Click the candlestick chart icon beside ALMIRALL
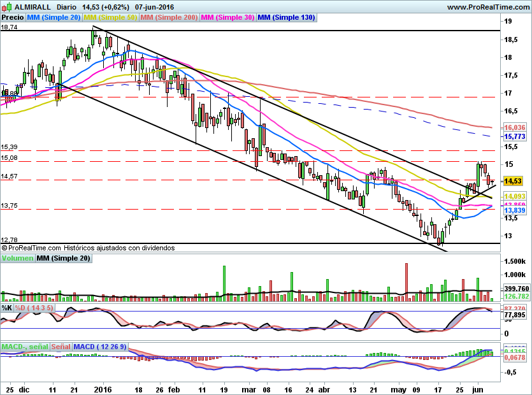Viewport: 532px width, 395px height. (x=6, y=7)
